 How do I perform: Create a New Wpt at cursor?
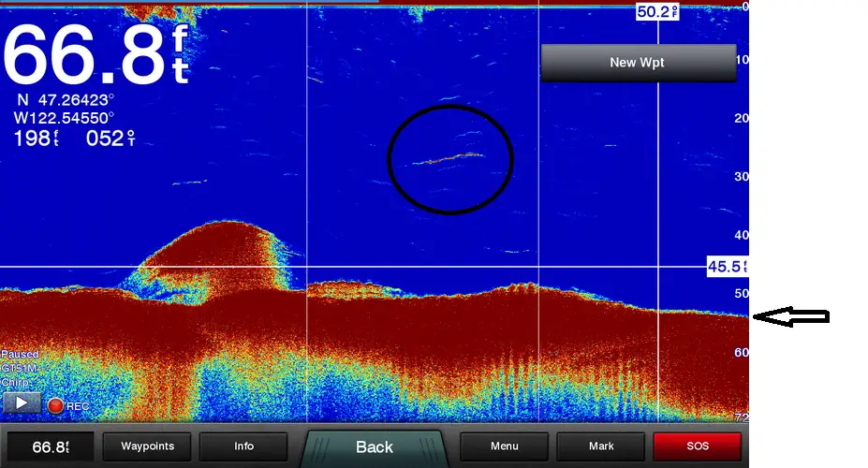click(x=636, y=63)
